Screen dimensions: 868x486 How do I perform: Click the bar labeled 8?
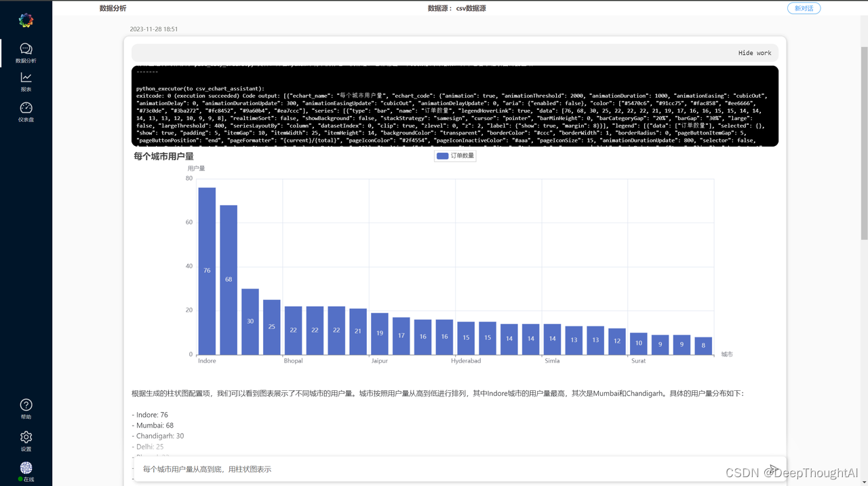[x=703, y=345]
